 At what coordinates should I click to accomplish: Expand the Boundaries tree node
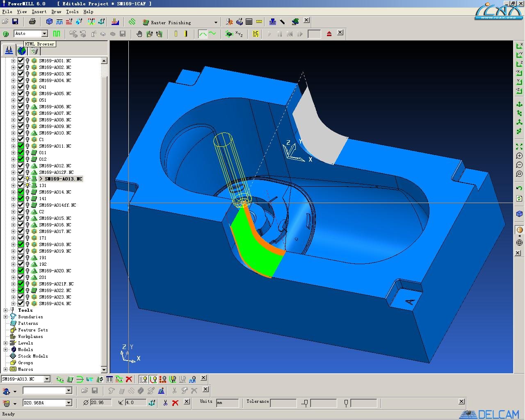[6, 317]
